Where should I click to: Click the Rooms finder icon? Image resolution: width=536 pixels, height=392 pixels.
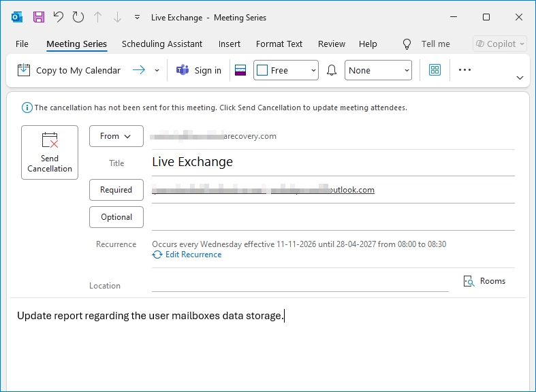pos(469,281)
